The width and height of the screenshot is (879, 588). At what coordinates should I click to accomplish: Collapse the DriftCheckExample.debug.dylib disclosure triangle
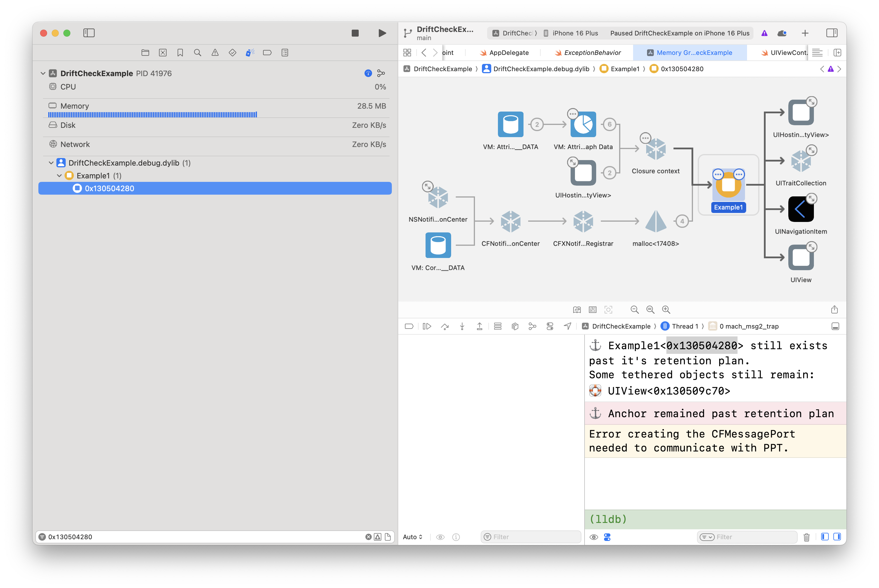[51, 163]
